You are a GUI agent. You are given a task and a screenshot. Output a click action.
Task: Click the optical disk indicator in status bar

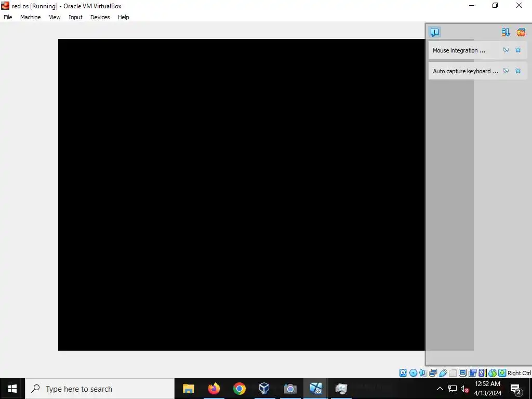(413, 373)
